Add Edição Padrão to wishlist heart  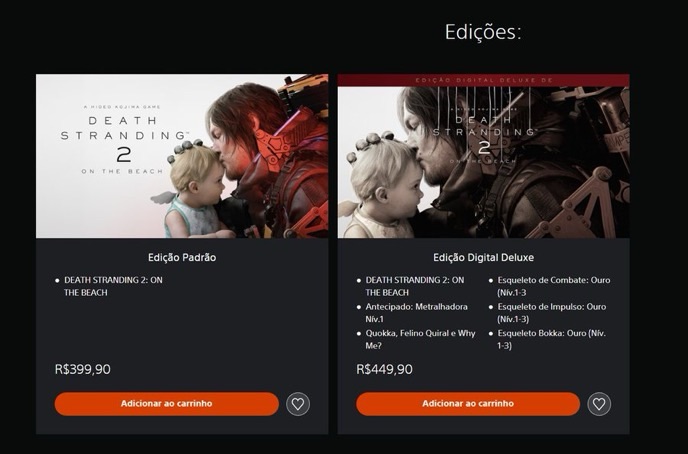pos(298,404)
